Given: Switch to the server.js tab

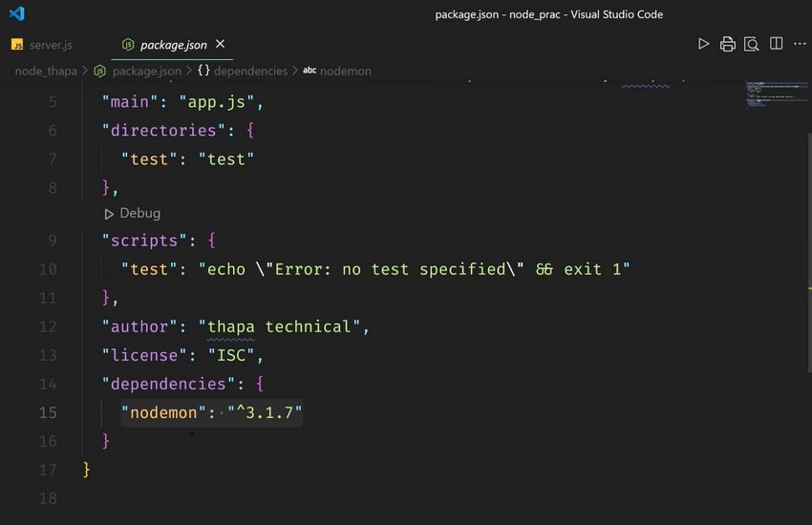Looking at the screenshot, I should pyautogui.click(x=51, y=45).
